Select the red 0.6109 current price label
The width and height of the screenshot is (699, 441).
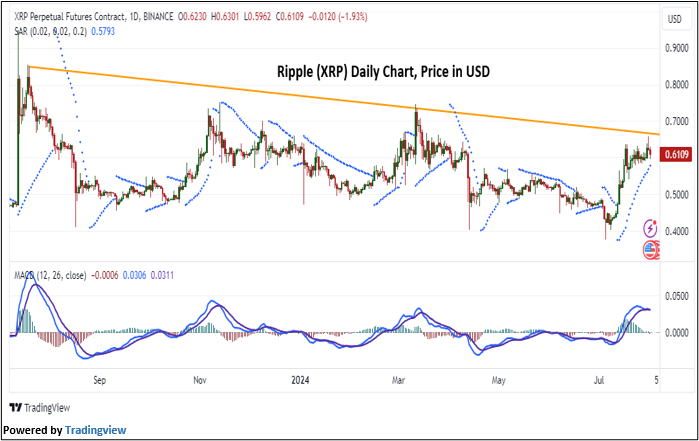coord(676,155)
